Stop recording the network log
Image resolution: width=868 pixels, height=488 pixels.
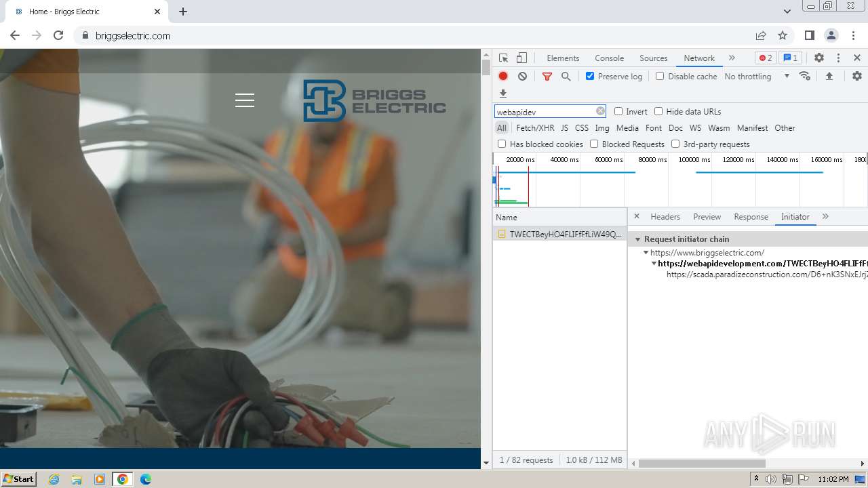click(x=503, y=77)
